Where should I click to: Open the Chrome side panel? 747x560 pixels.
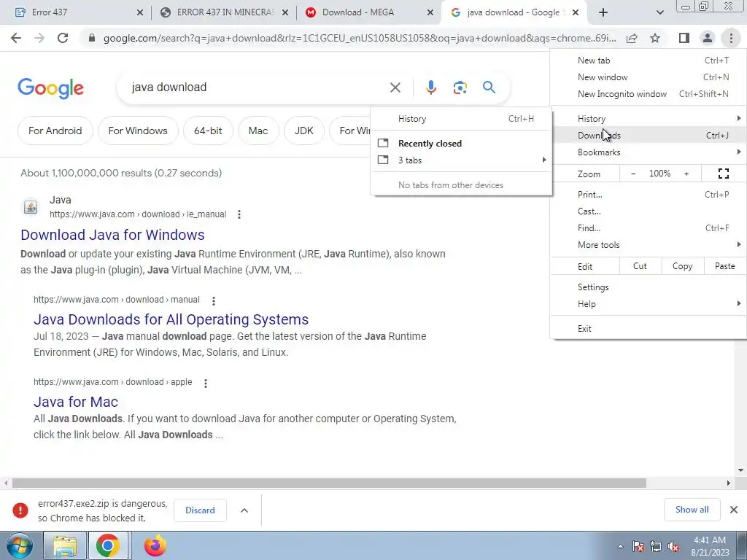684,38
